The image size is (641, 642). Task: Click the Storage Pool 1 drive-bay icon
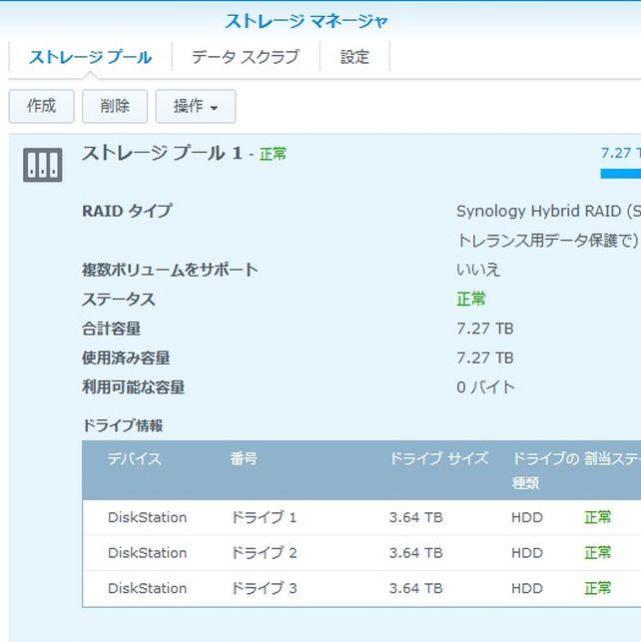click(x=43, y=165)
